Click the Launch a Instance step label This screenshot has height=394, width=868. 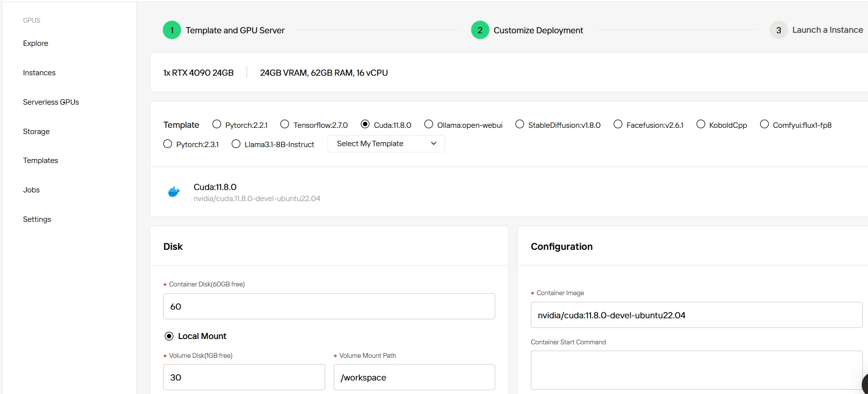(x=828, y=30)
